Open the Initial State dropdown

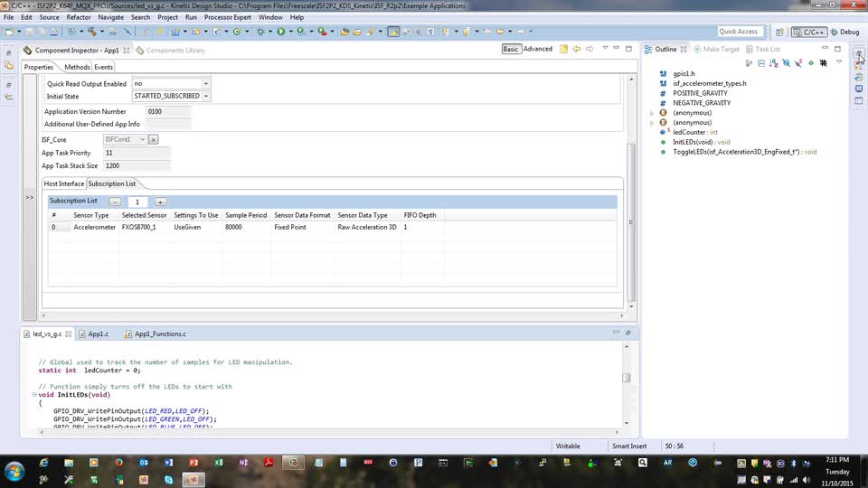(206, 96)
